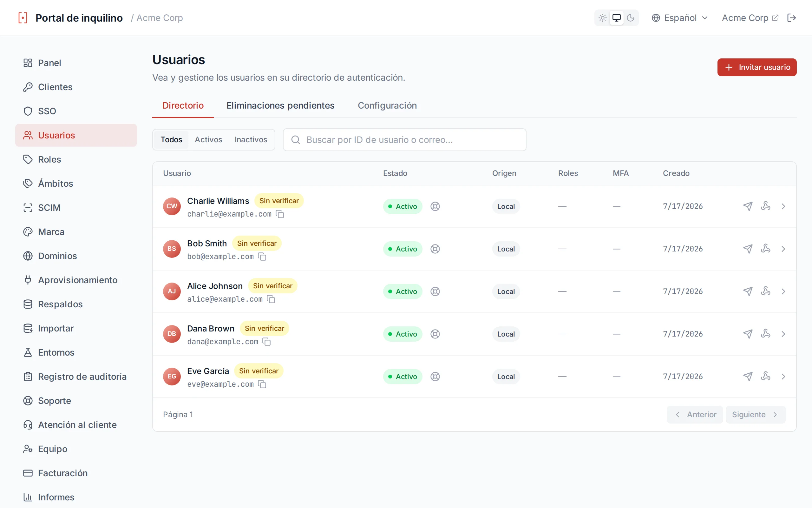Viewport: 812px width, 508px height.
Task: Open the Español language dropdown
Action: point(679,18)
